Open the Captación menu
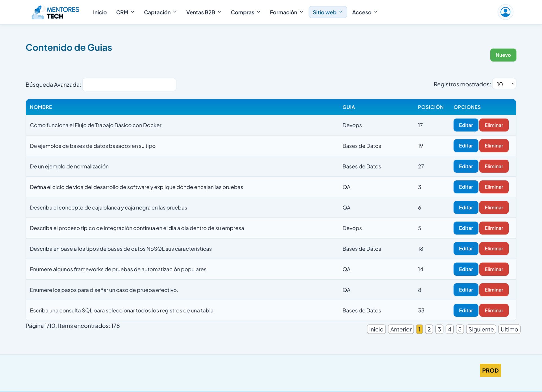The height and width of the screenshot is (392, 542). click(x=160, y=12)
